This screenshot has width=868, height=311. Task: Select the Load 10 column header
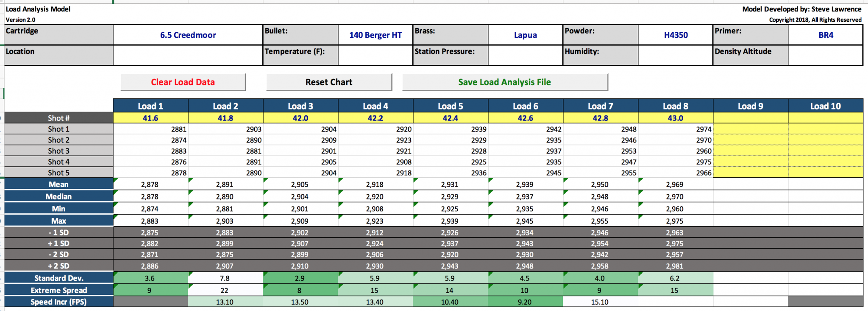[x=826, y=106]
